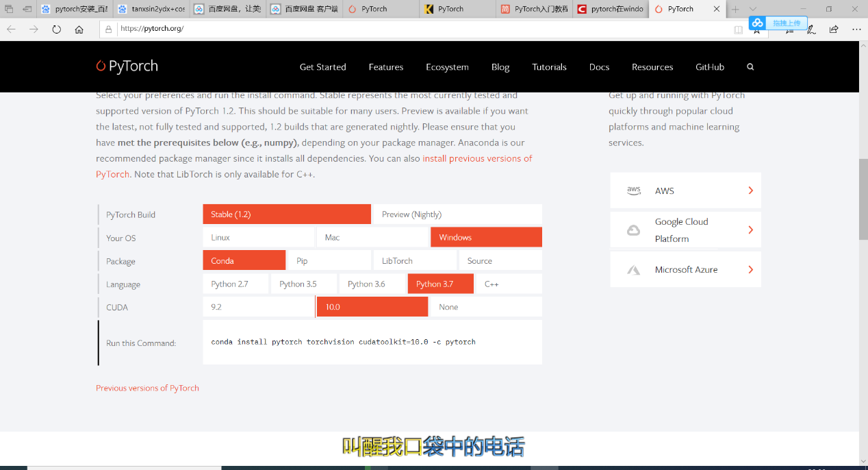Switch to the pytorch在windo tab

[611, 9]
